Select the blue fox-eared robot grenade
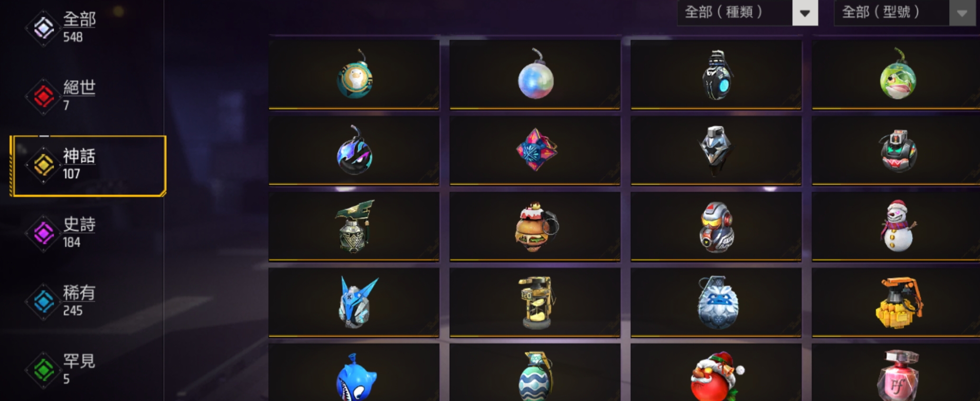This screenshot has height=401, width=980. click(x=354, y=302)
